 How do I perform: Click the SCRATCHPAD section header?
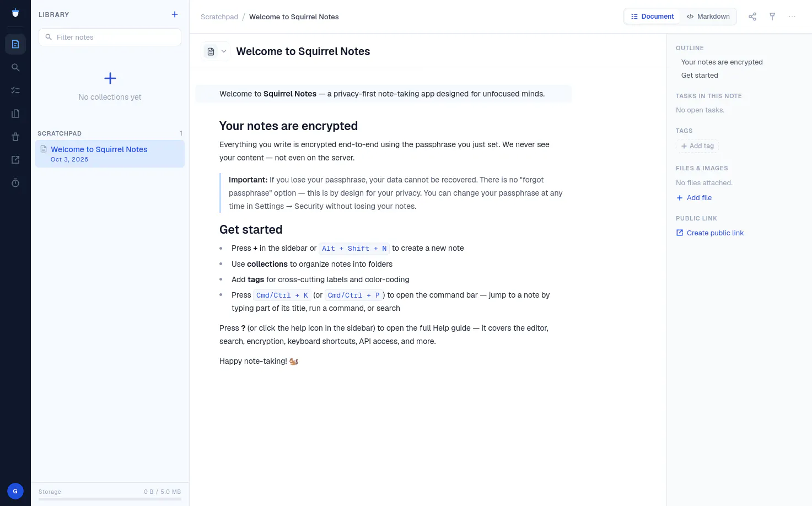[x=60, y=133]
